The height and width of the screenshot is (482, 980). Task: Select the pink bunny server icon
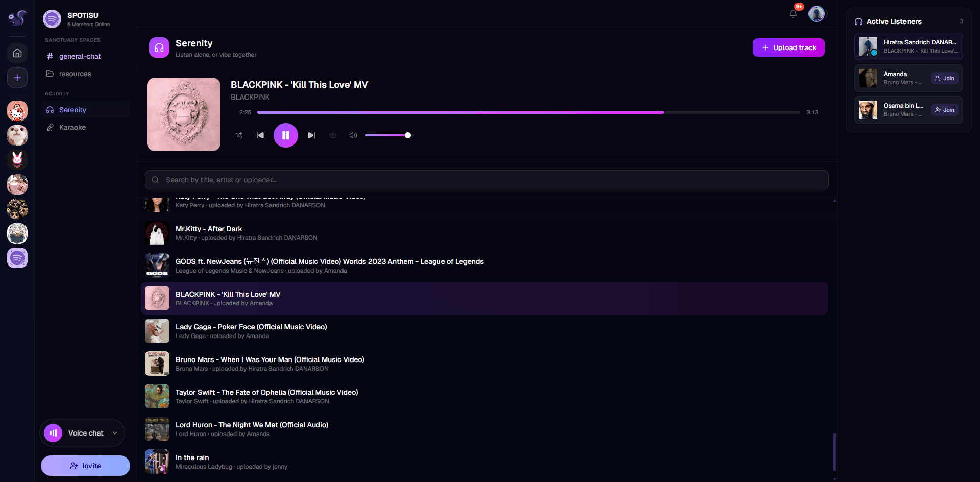pos(17,160)
